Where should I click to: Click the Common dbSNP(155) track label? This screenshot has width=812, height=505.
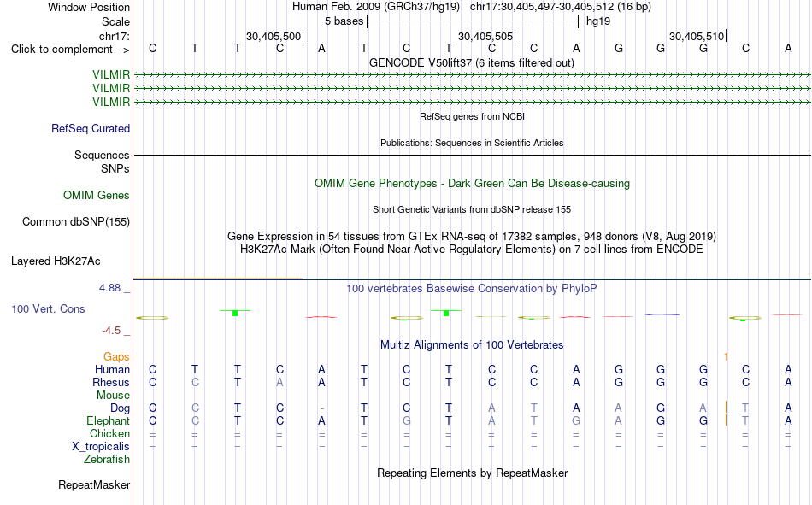pyautogui.click(x=76, y=221)
